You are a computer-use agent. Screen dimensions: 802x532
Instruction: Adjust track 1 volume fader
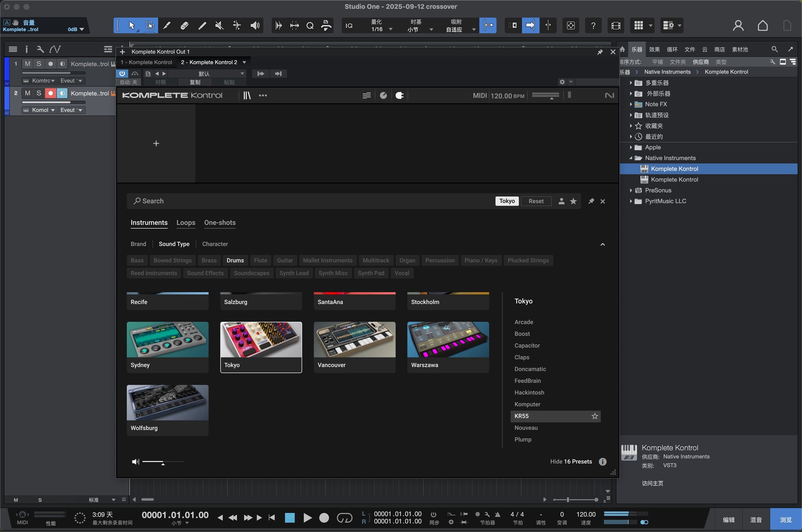pos(54,73)
